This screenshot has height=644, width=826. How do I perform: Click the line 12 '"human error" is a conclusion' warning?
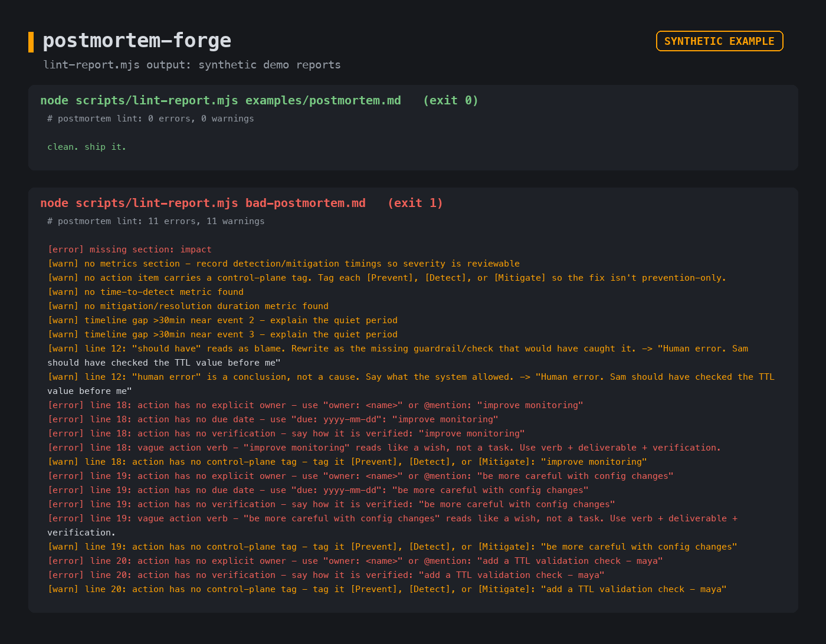411,384
